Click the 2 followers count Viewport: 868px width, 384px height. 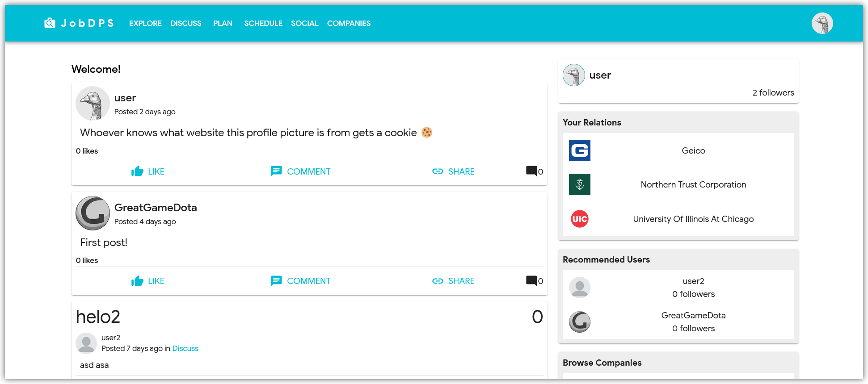point(773,92)
